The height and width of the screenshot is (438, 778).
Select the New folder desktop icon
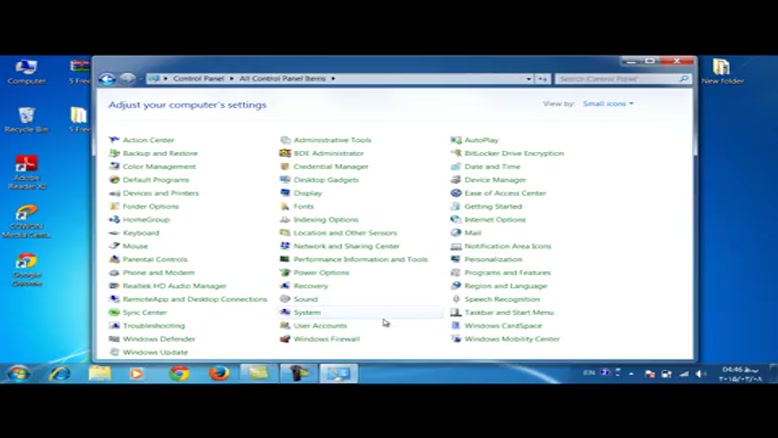[x=722, y=71]
